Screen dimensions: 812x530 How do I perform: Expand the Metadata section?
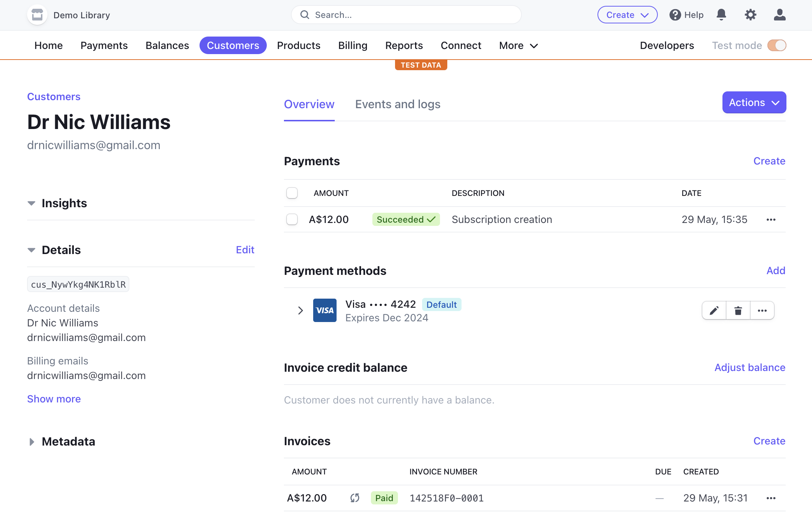point(32,442)
